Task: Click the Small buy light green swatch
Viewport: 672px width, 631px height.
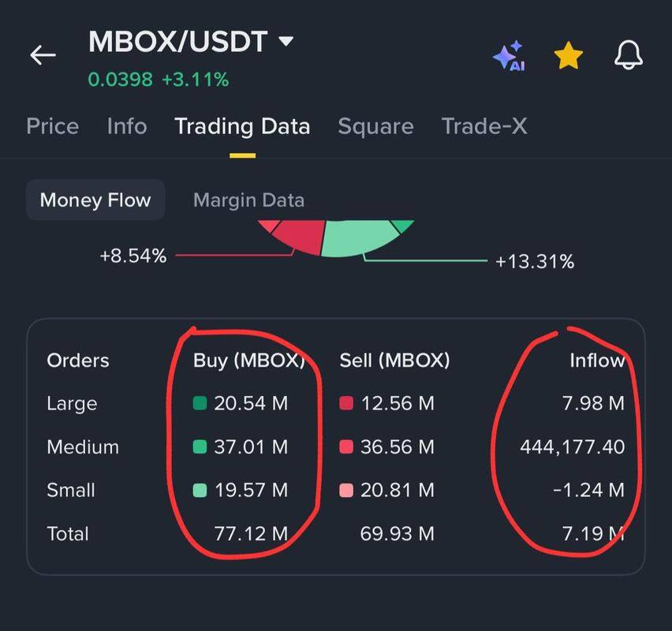Action: click(x=200, y=491)
